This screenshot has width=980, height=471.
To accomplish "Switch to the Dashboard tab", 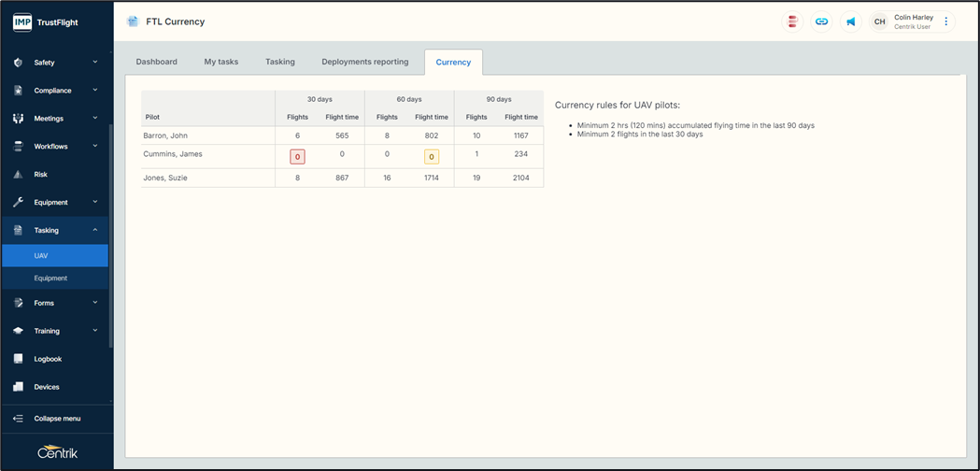I will coord(156,62).
